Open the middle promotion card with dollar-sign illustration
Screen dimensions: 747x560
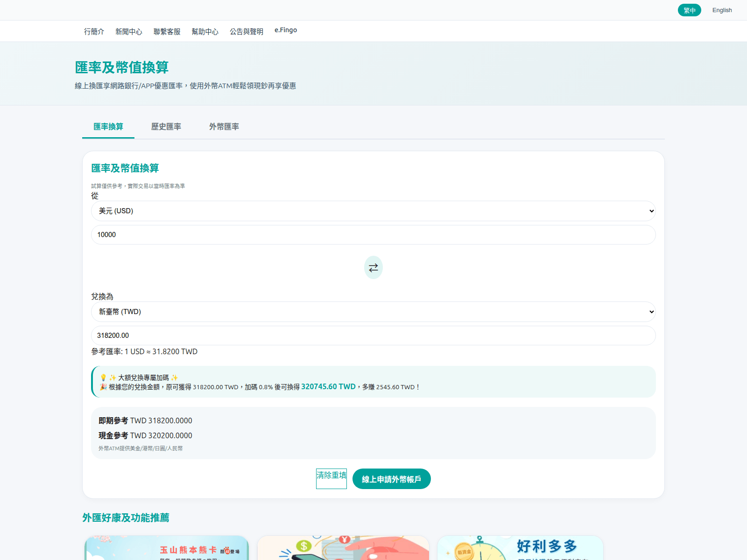click(343, 548)
